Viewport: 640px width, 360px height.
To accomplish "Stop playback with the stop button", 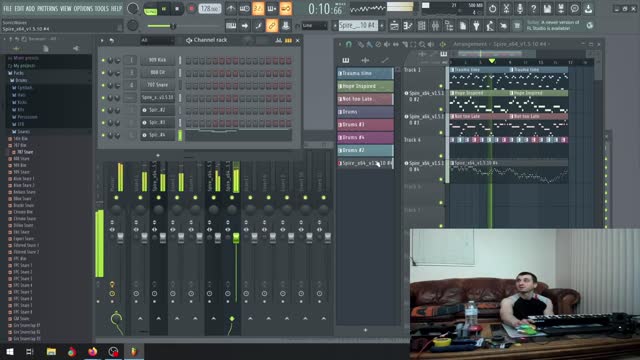I will tap(177, 9).
